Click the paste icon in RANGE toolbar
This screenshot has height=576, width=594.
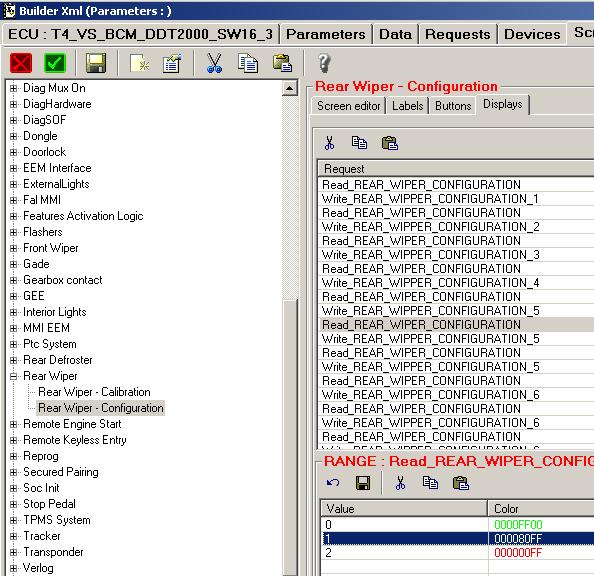tap(461, 483)
